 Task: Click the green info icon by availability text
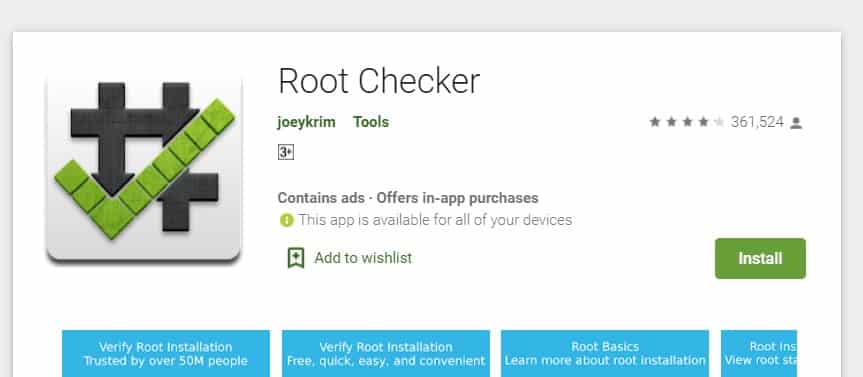pyautogui.click(x=286, y=220)
